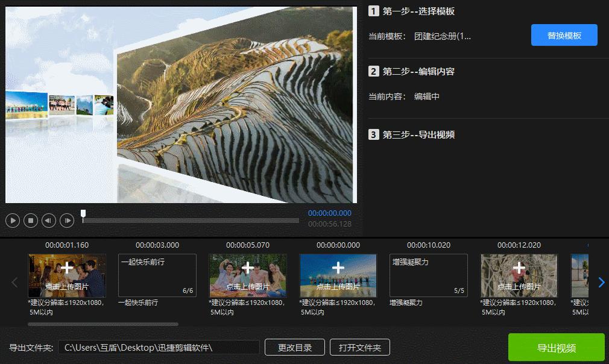609x364 pixels.
Task: Upload a photo to the 00:00:00.000 clip
Action: click(x=338, y=268)
